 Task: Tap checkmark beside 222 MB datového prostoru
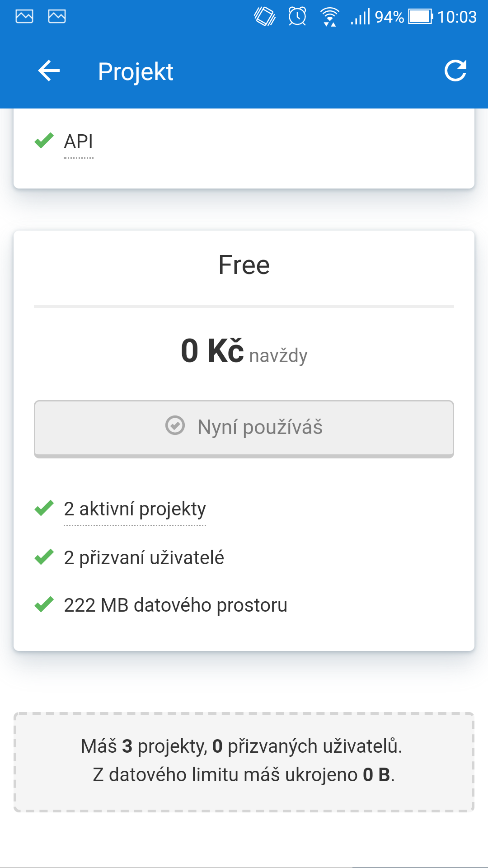click(x=44, y=604)
